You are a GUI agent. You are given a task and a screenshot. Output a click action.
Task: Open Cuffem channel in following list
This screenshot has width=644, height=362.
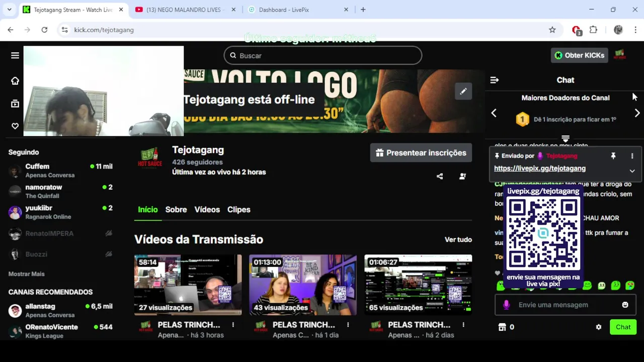[x=60, y=170]
